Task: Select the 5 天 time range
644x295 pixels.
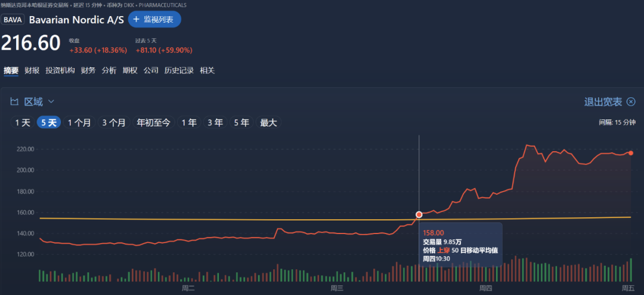Action: (49, 122)
